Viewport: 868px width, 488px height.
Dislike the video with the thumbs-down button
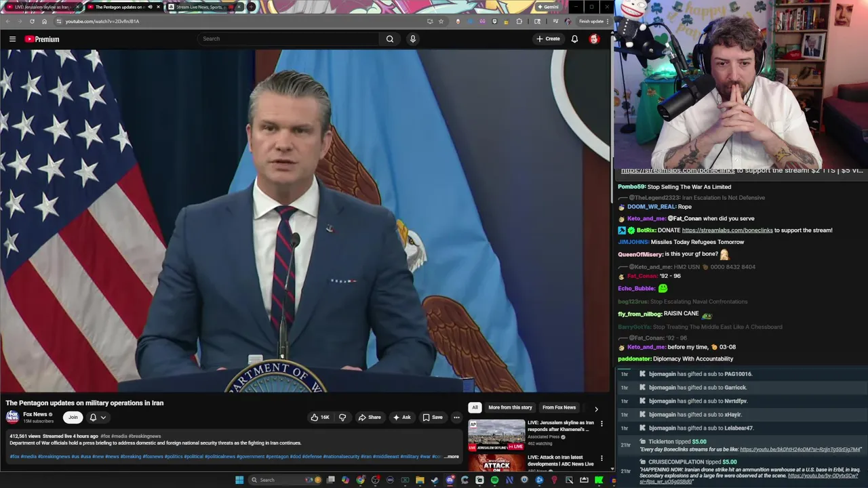[342, 418]
